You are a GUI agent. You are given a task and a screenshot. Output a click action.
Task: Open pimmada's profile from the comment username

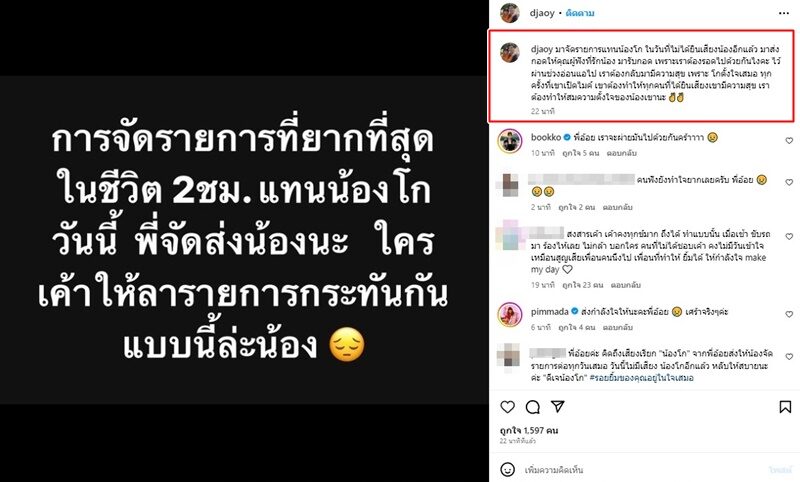click(549, 311)
